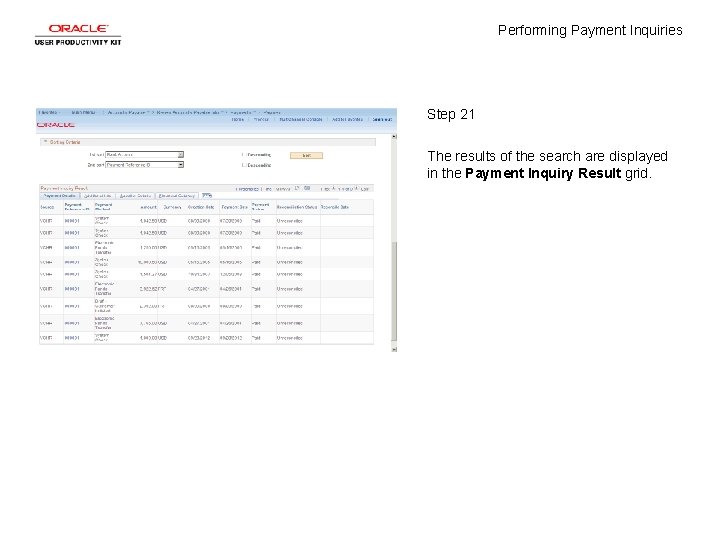The image size is (720, 540).
Task: Click the Payment Method column header
Action: pyautogui.click(x=103, y=207)
